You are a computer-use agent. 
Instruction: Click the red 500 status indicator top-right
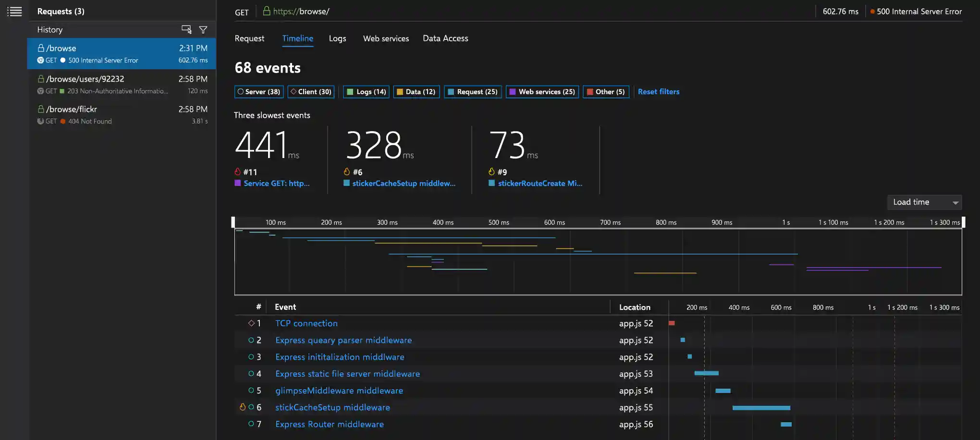tap(871, 11)
